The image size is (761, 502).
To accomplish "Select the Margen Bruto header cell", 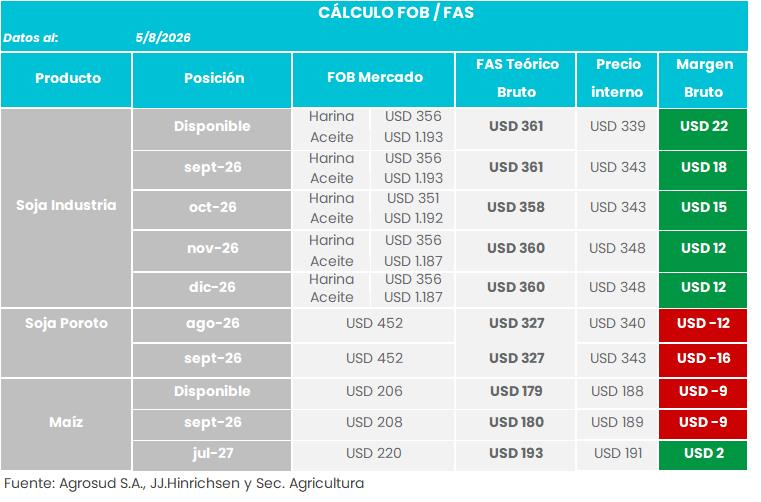I will coord(703,80).
